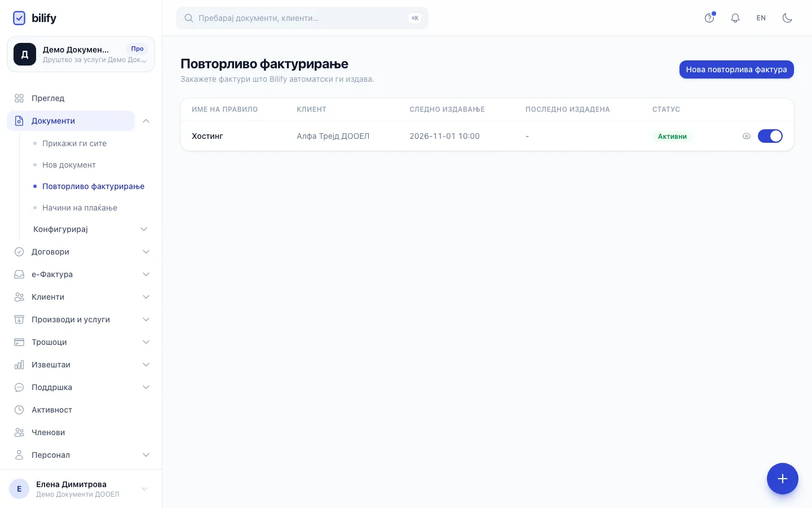Click the СТАТУС column header

click(666, 110)
